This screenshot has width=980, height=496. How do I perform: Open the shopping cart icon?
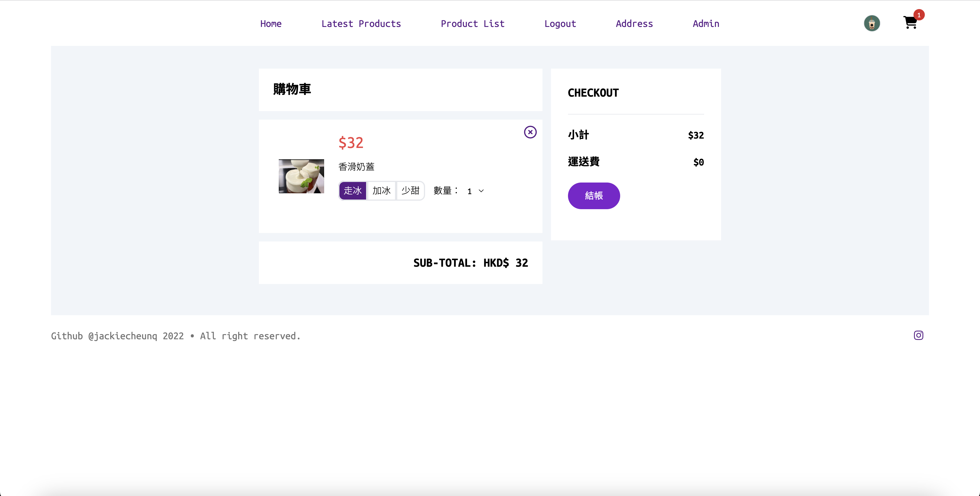coord(910,23)
